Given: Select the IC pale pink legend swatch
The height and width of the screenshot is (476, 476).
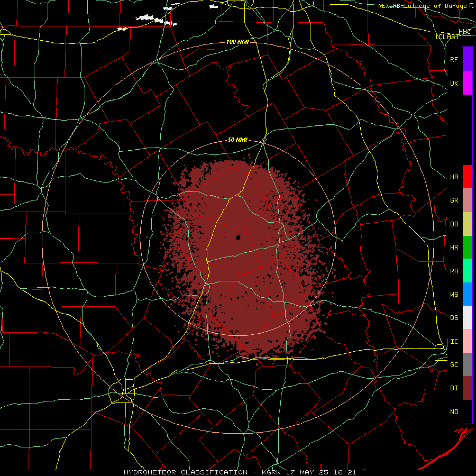Looking at the screenshot, I should pyautogui.click(x=467, y=341).
